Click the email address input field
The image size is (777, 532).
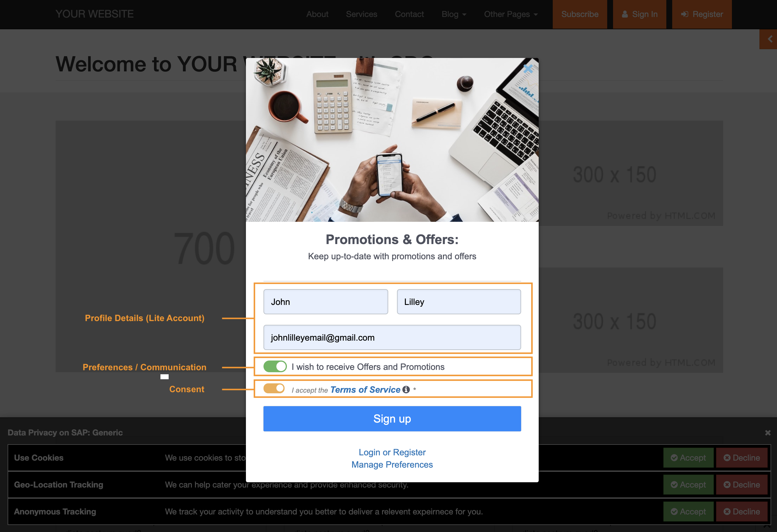coord(392,337)
